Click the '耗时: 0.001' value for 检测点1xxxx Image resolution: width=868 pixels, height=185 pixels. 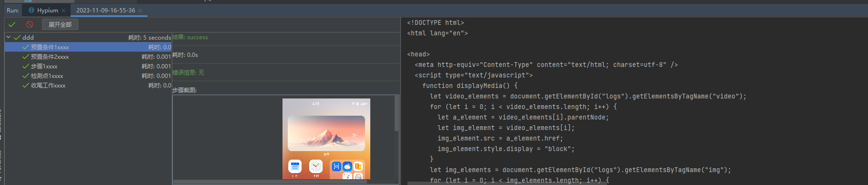coord(156,76)
